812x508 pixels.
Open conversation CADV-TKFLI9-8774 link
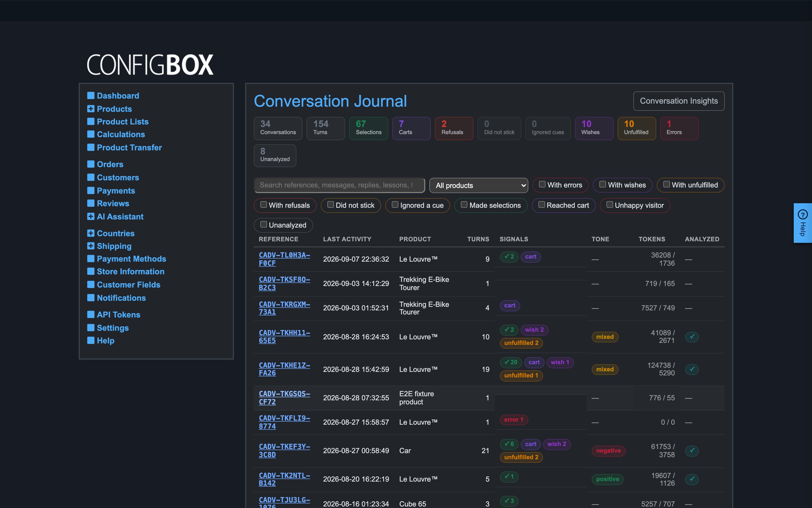click(x=284, y=422)
